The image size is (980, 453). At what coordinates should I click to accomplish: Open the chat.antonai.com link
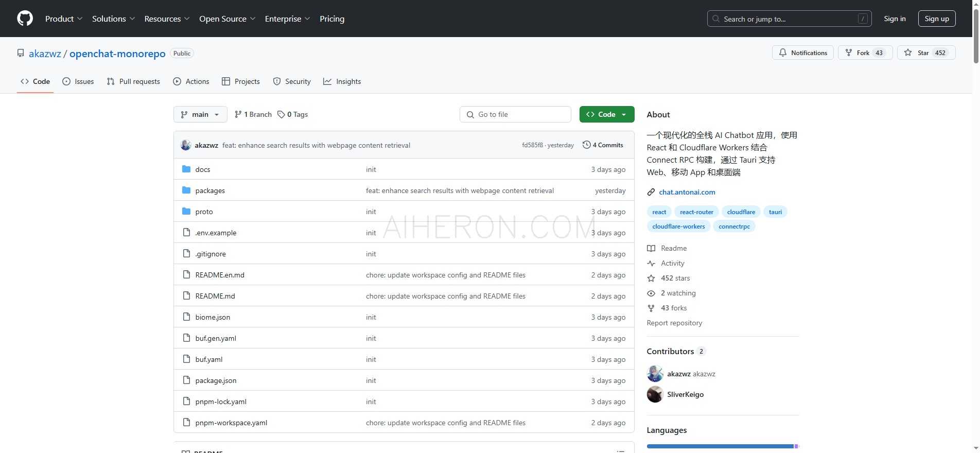[687, 192]
